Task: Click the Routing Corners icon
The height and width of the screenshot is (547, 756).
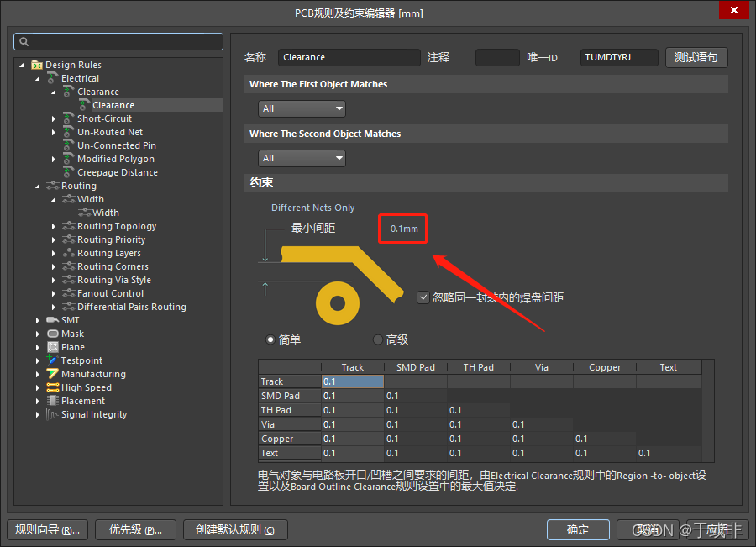Action: 69,266
